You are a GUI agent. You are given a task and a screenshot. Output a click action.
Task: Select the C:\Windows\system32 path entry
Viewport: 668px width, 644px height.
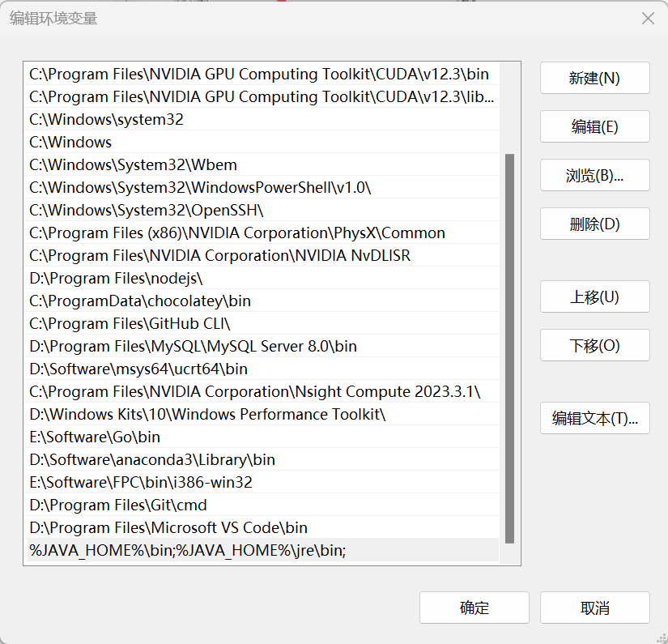tap(106, 119)
